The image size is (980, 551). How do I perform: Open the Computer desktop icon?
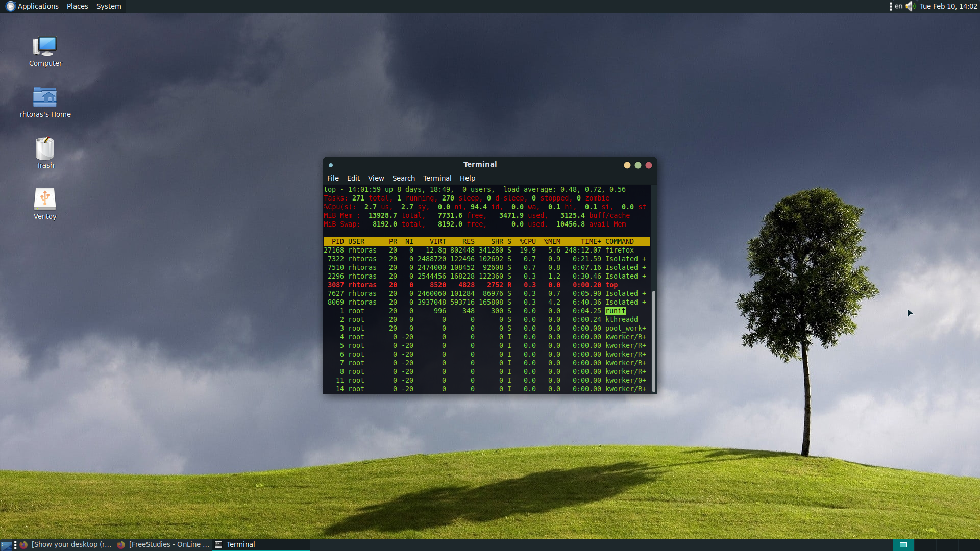pyautogui.click(x=45, y=47)
